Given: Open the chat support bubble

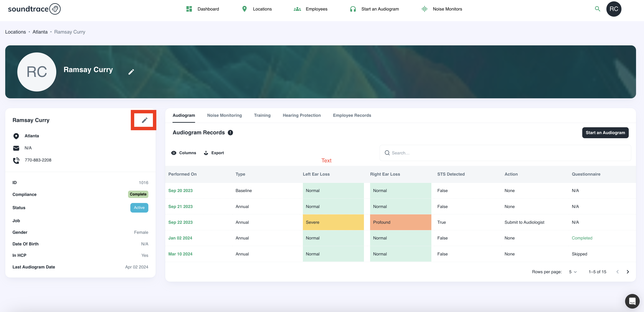Looking at the screenshot, I should pyautogui.click(x=632, y=301).
